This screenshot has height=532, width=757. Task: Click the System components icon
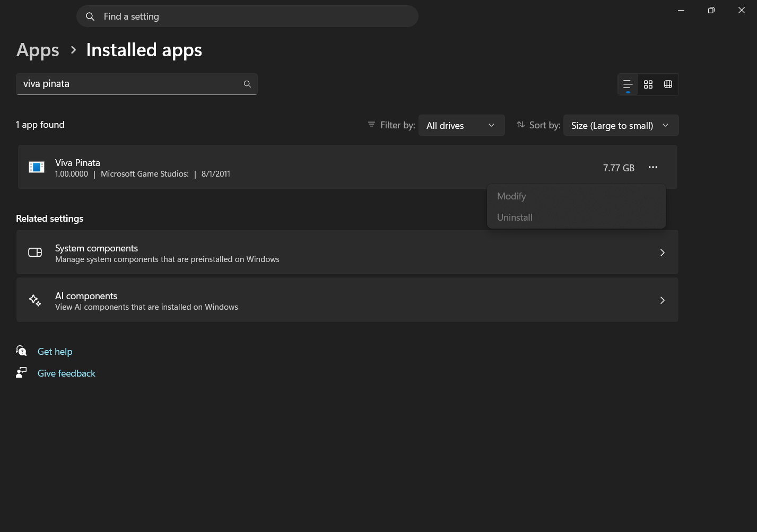coord(35,252)
